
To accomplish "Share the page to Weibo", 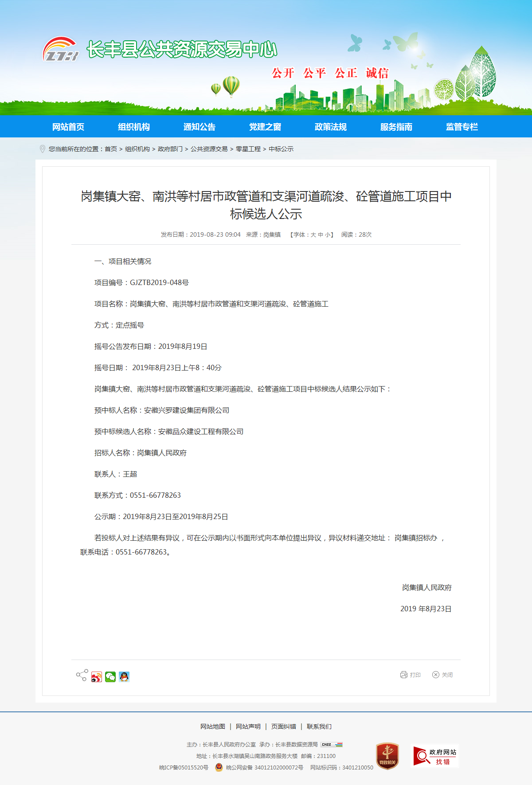I will coord(97,677).
